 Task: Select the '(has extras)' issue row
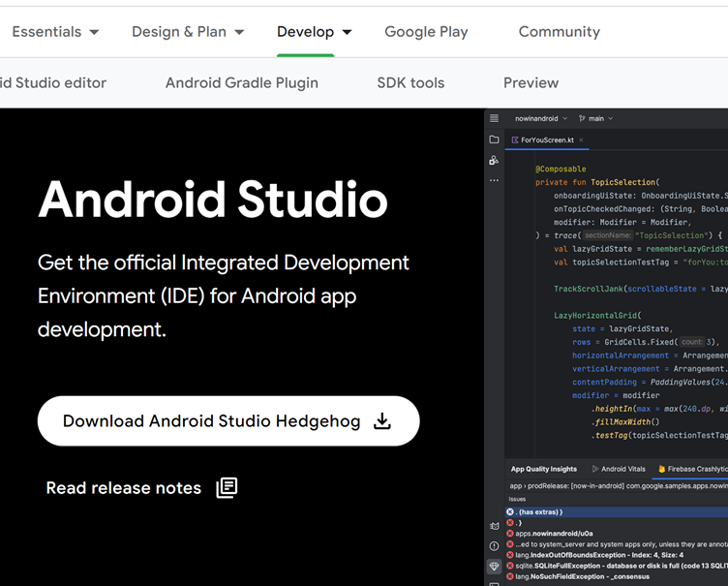[617, 511]
